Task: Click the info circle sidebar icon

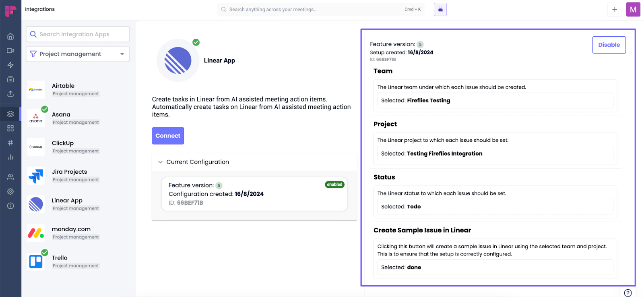Action: coord(10,206)
